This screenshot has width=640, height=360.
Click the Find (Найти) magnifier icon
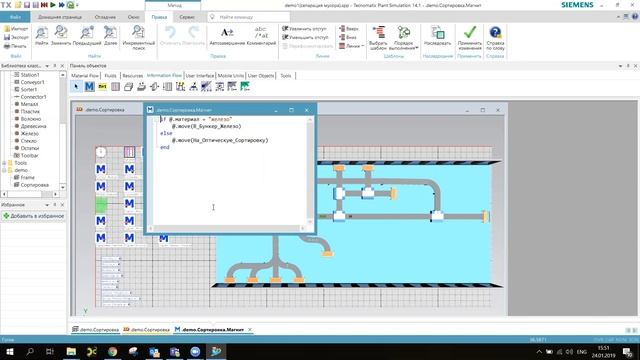(x=42, y=32)
